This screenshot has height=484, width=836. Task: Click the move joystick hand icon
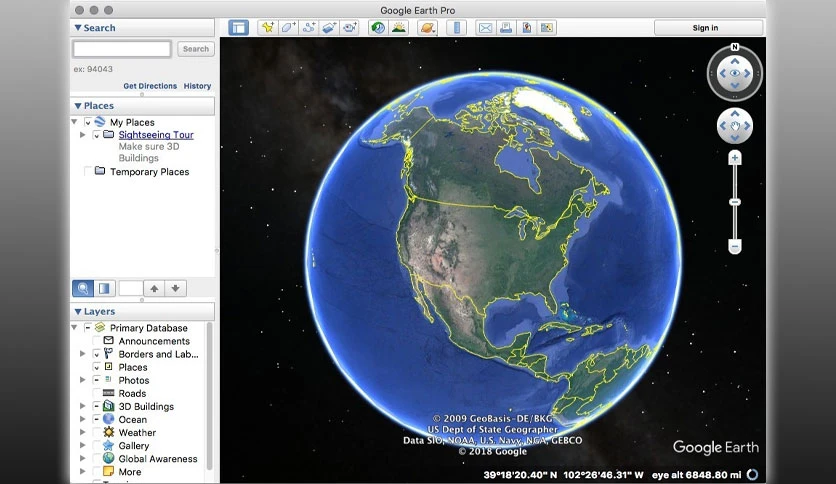[x=735, y=126]
